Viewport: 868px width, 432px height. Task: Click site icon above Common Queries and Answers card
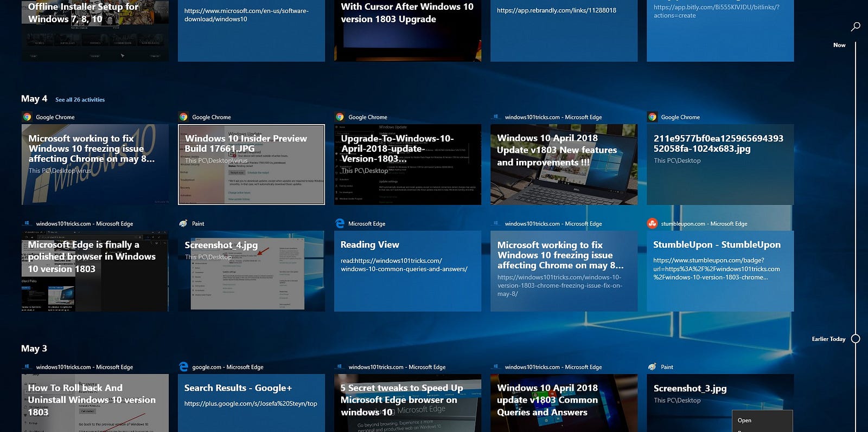[496, 367]
